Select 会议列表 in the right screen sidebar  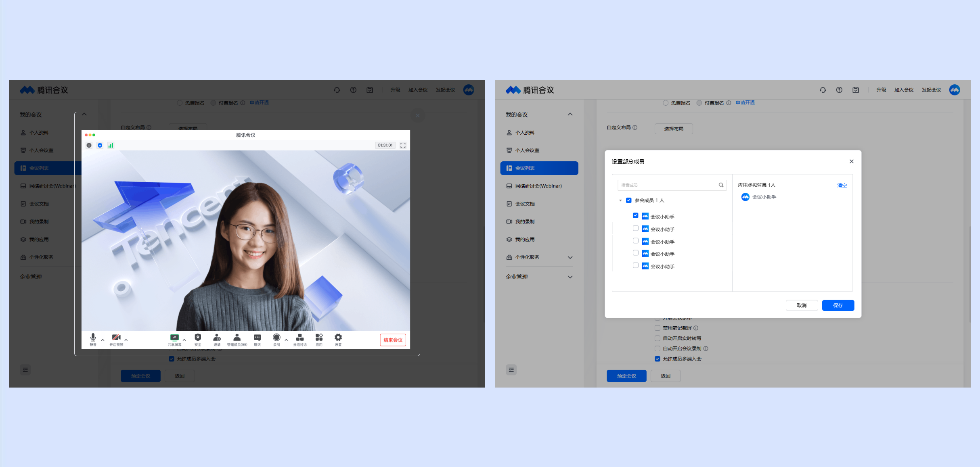[x=539, y=168]
